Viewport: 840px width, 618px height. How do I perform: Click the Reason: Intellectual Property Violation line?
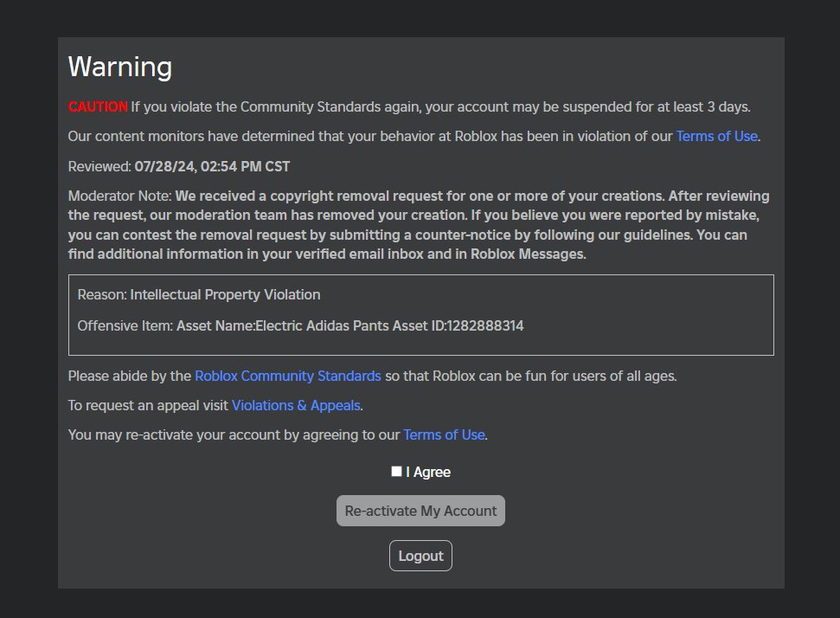click(x=199, y=295)
